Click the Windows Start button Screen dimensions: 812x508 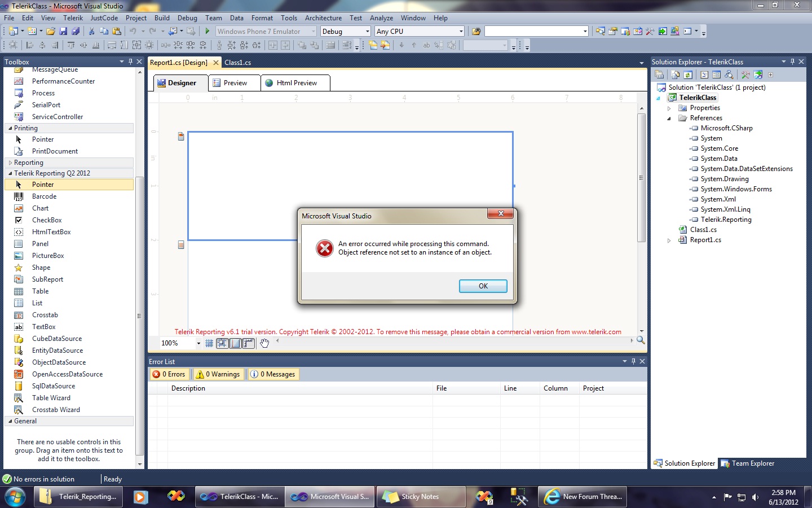pyautogui.click(x=15, y=497)
